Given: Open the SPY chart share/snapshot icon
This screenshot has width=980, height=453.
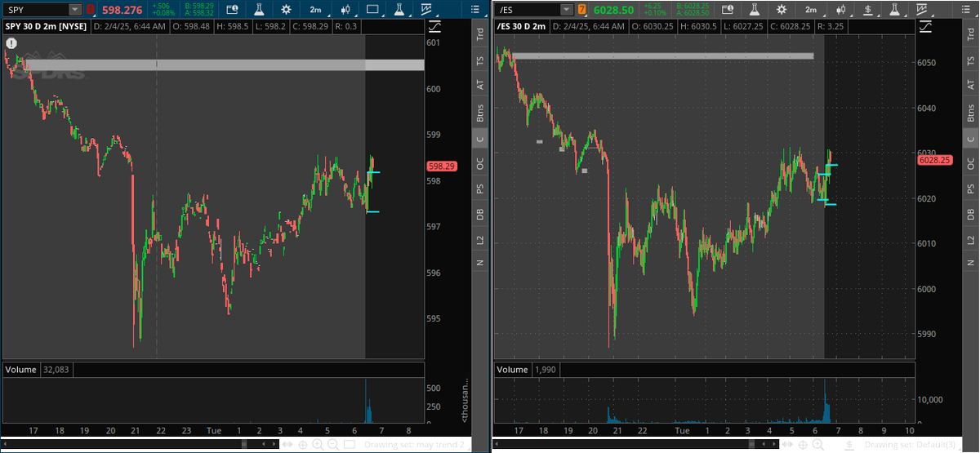Looking at the screenshot, I should tap(231, 10).
